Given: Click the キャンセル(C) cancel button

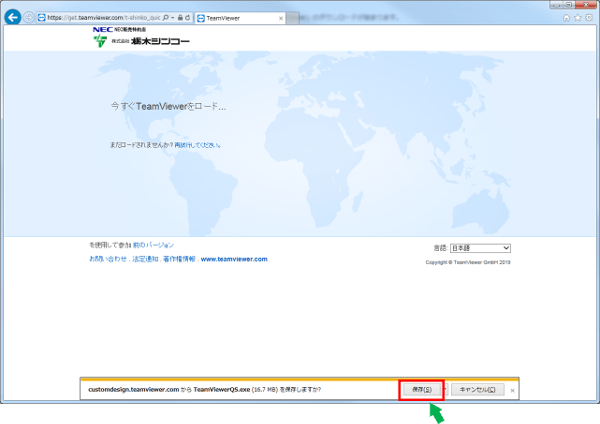Looking at the screenshot, I should coord(478,390).
